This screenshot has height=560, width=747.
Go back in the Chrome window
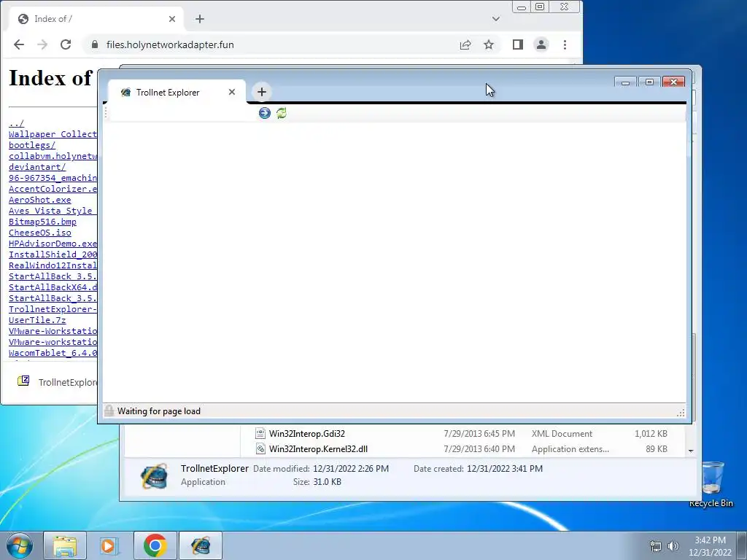tap(19, 44)
